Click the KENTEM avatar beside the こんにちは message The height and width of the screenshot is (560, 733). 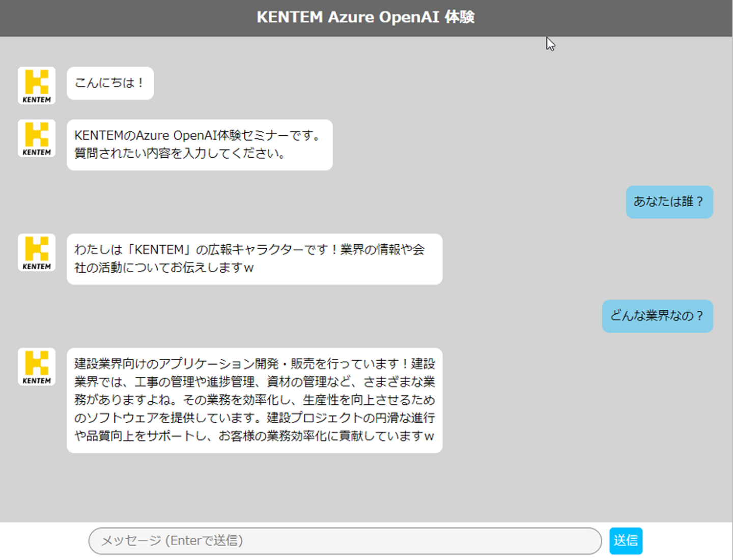[x=37, y=85]
